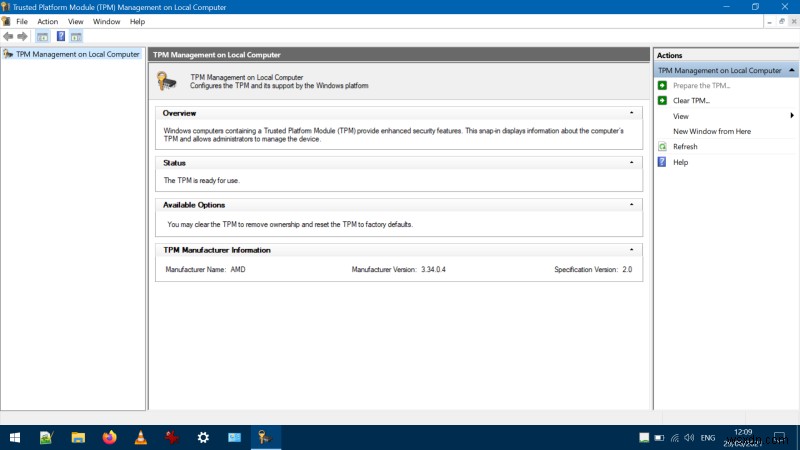Click the Help action label
The height and width of the screenshot is (450, 800).
pyautogui.click(x=680, y=162)
